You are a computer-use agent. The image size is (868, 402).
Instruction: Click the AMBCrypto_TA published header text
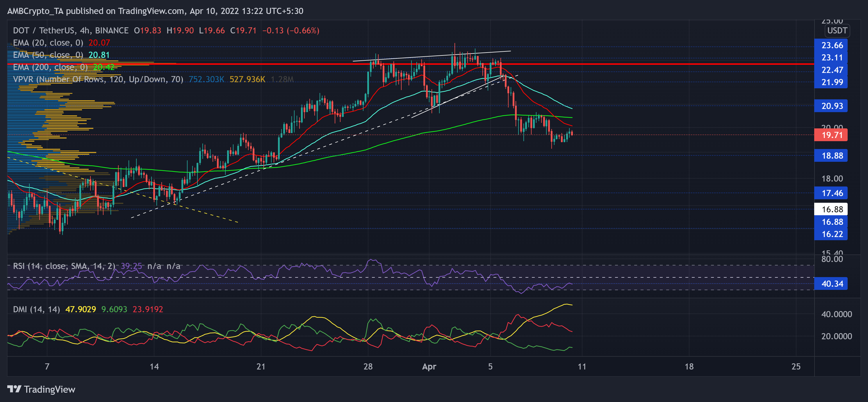point(155,11)
